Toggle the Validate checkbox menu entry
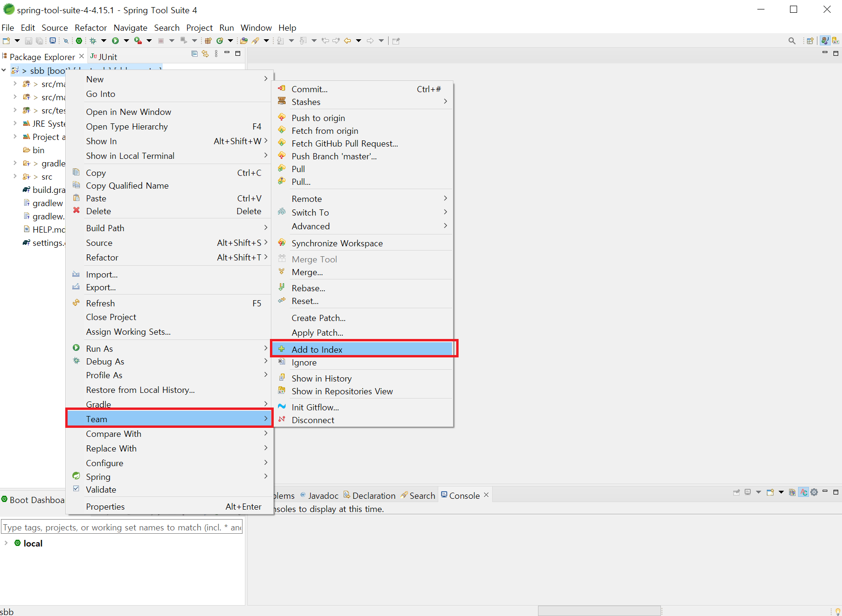This screenshot has height=616, width=842. click(x=77, y=489)
